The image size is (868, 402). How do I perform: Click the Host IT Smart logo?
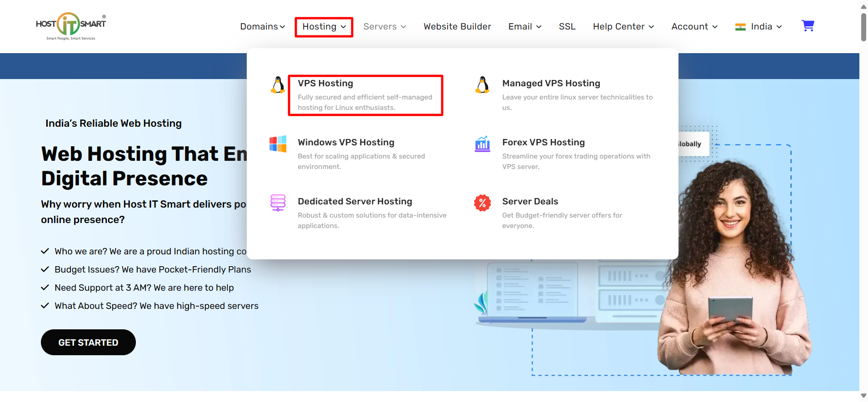[71, 26]
